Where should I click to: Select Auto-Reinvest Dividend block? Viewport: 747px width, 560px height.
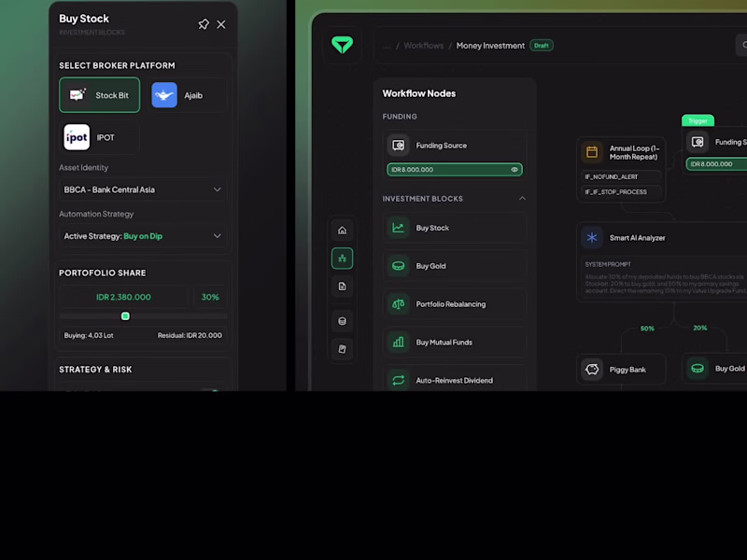tap(455, 379)
